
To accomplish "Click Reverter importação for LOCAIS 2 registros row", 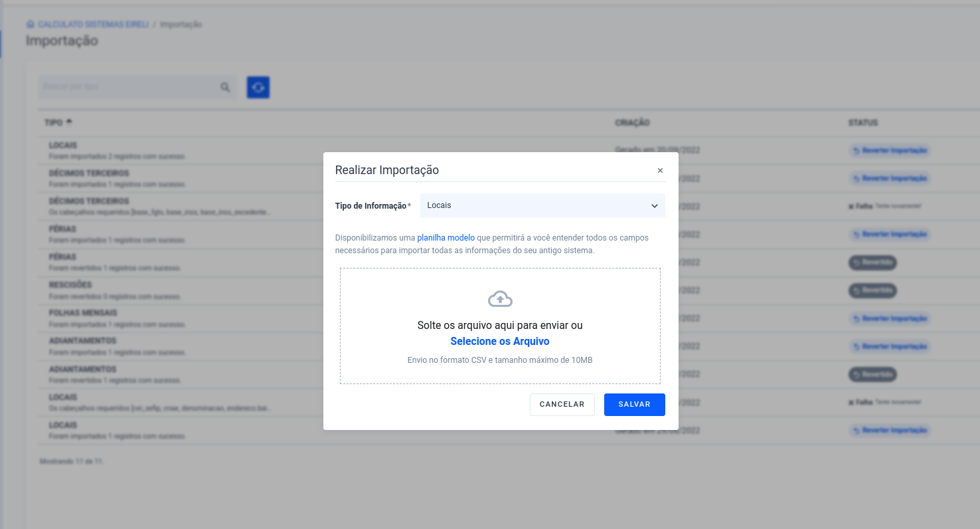I will [890, 150].
